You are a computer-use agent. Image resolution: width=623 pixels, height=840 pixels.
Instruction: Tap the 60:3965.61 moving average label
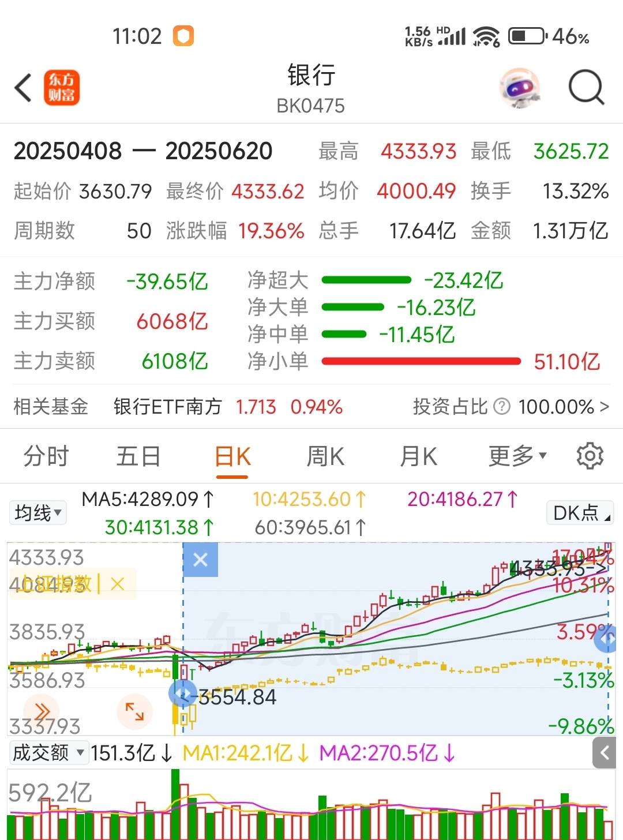pos(310,527)
